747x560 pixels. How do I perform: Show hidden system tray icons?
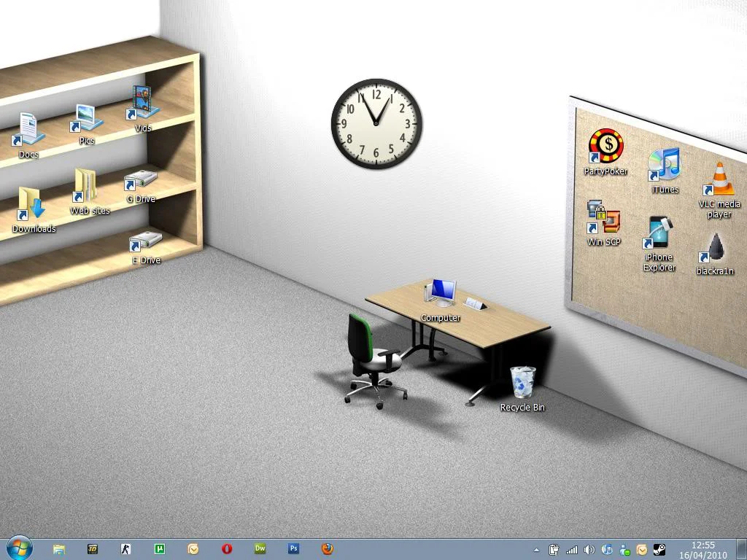[537, 550]
